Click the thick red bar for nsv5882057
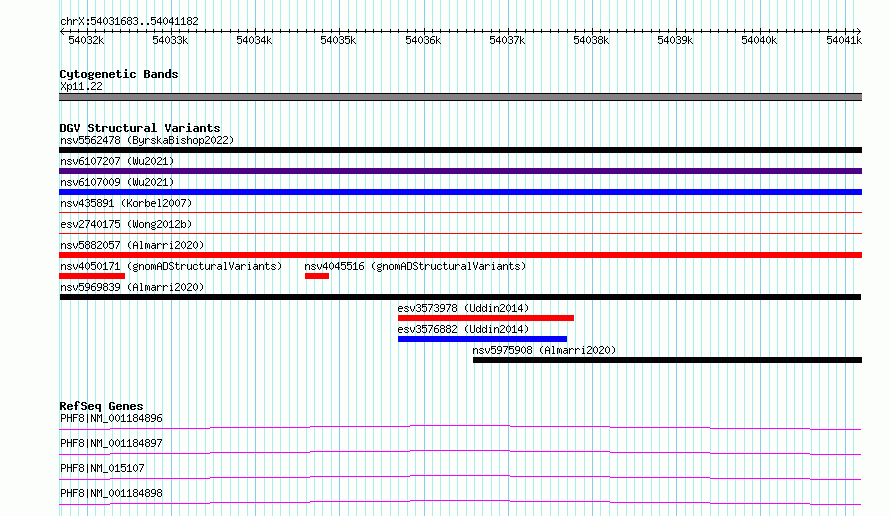This screenshot has height=516, width=890. tap(460, 255)
